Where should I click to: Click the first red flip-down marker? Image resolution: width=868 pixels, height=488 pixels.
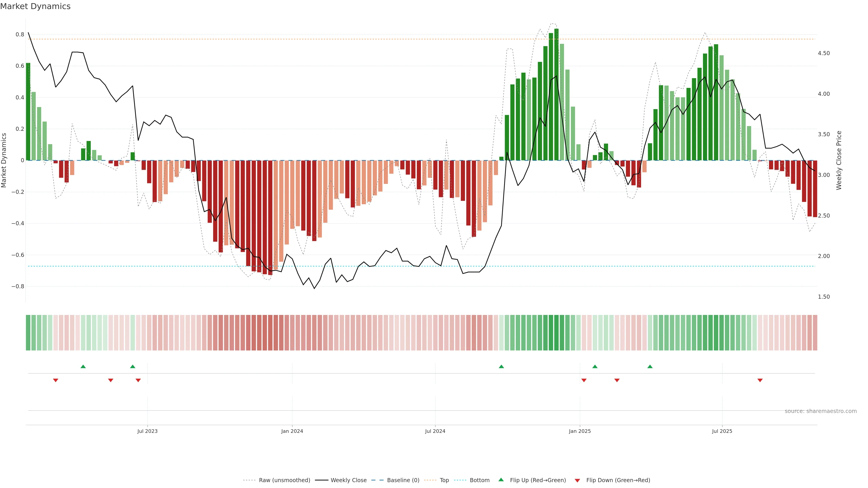(56, 380)
